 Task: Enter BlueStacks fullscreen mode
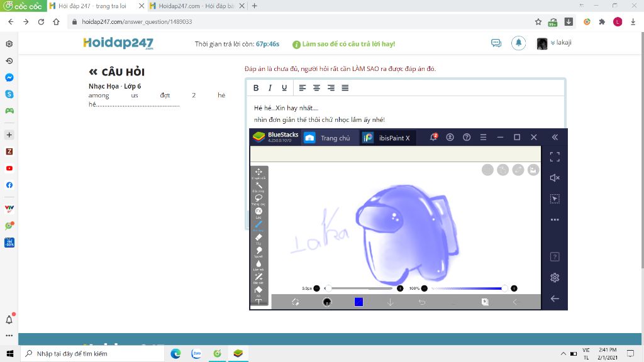click(x=555, y=156)
